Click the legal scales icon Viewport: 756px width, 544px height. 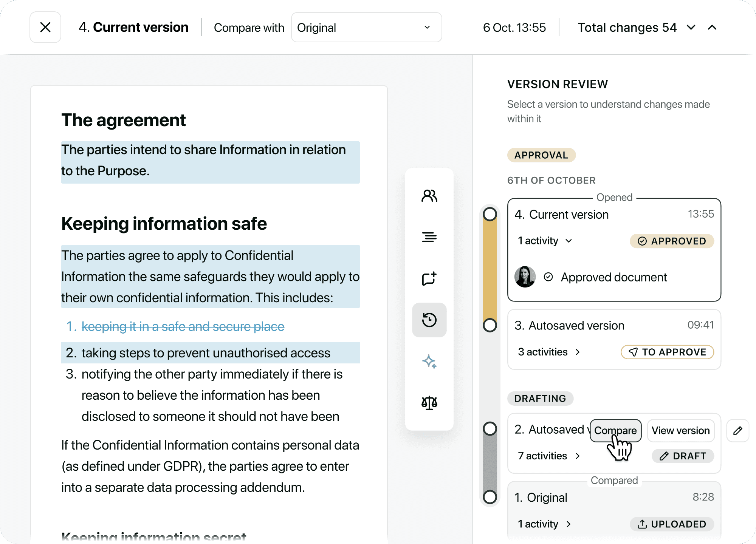tap(429, 403)
